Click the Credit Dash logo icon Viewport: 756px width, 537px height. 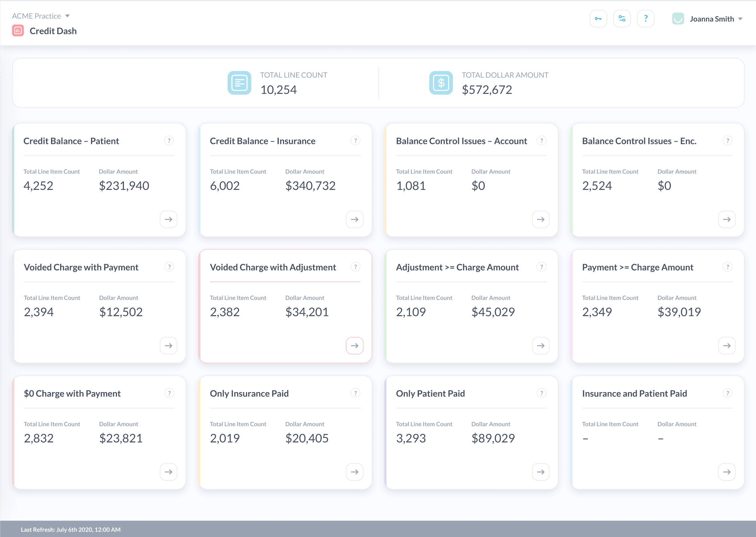(18, 31)
